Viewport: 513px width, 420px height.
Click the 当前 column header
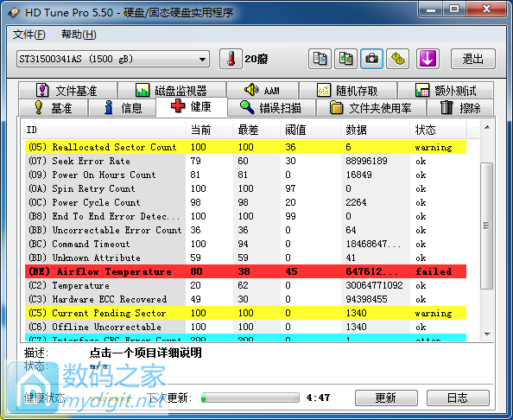(x=209, y=130)
